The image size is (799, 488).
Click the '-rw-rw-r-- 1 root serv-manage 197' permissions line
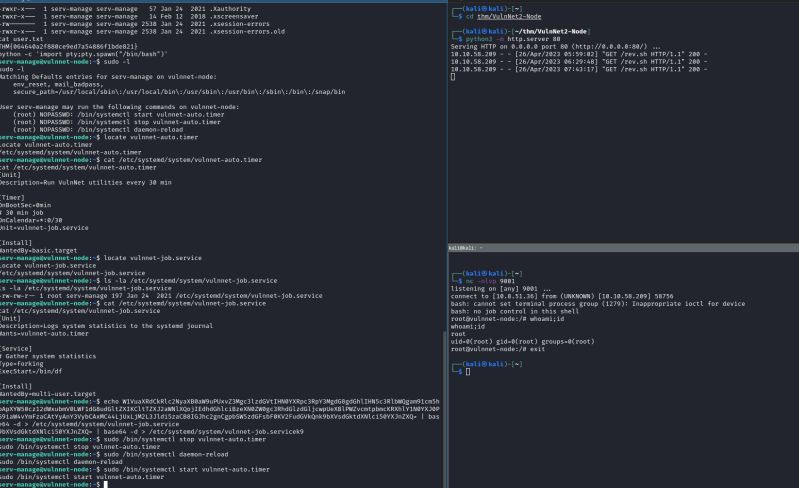[x=161, y=295]
